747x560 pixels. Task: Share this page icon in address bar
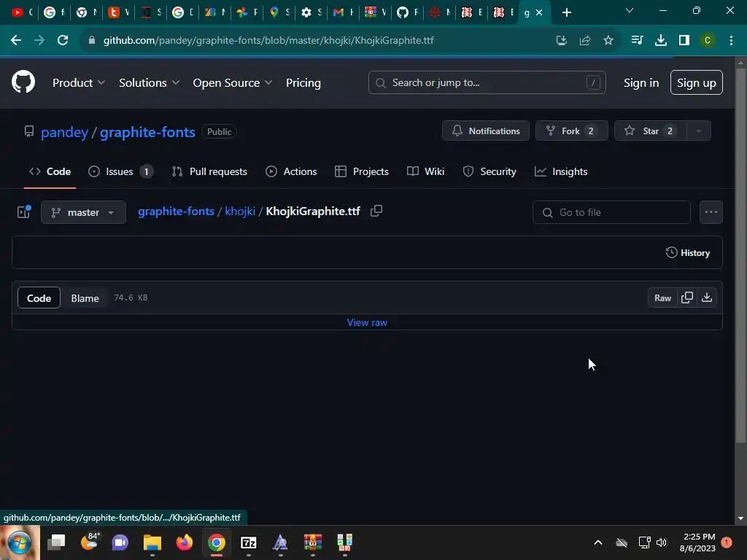point(585,41)
